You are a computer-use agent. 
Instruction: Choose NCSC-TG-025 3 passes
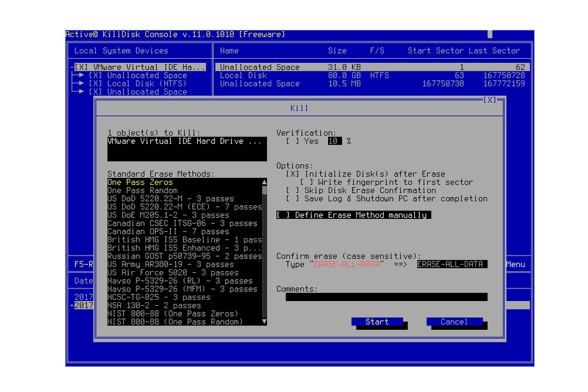pos(184,297)
